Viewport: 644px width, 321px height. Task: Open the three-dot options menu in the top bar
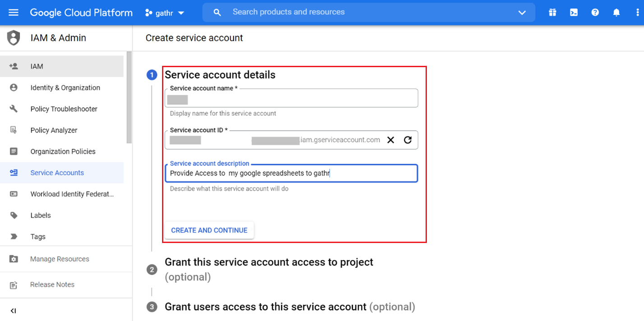637,12
